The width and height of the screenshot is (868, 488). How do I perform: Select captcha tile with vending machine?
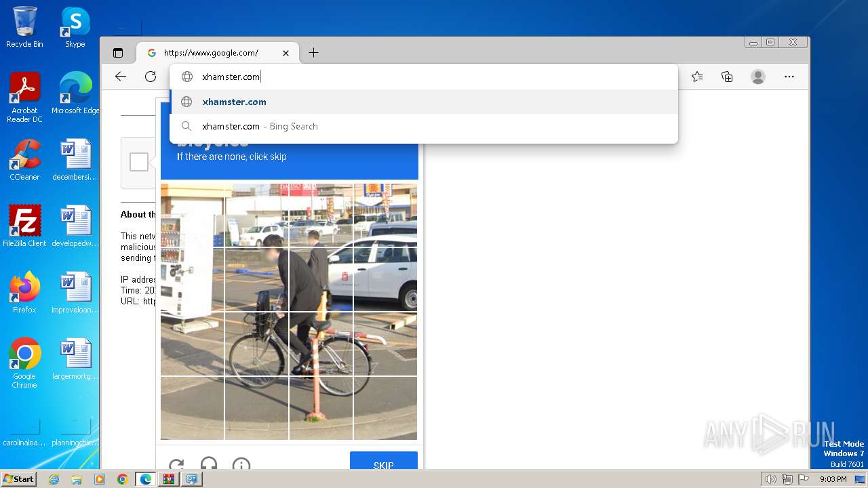coord(192,279)
